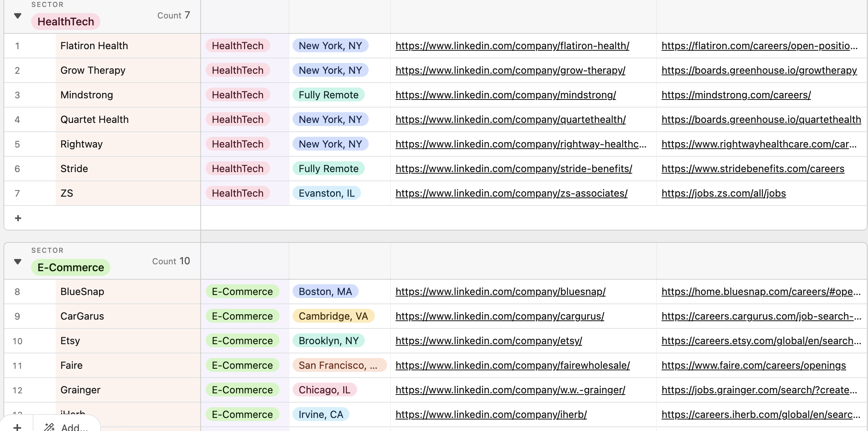
Task: Open Flatiron Health LinkedIn link
Action: (512, 46)
